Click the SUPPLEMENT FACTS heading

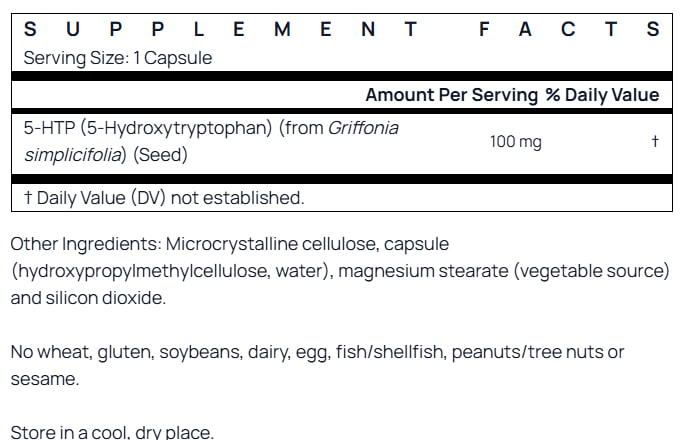coord(341,30)
